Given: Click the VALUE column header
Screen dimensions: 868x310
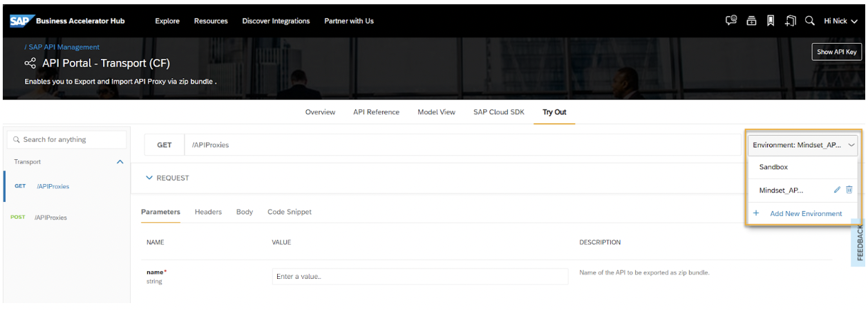Looking at the screenshot, I should coord(281,242).
